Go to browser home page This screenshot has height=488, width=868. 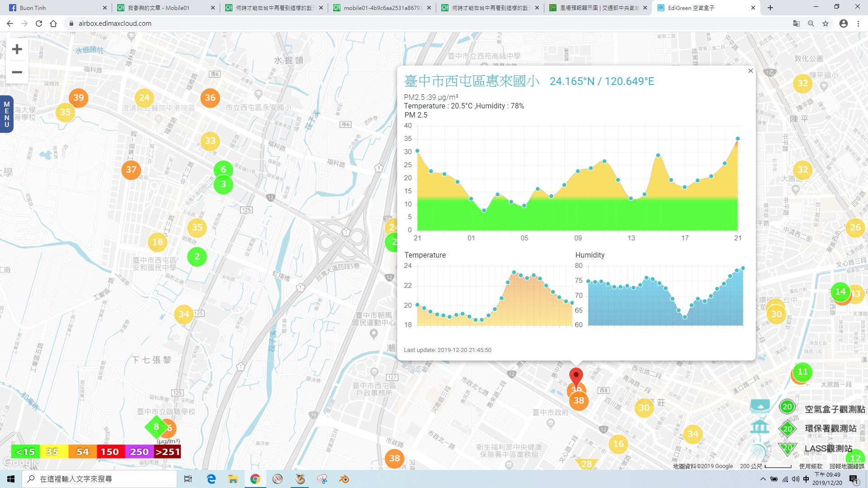point(53,23)
